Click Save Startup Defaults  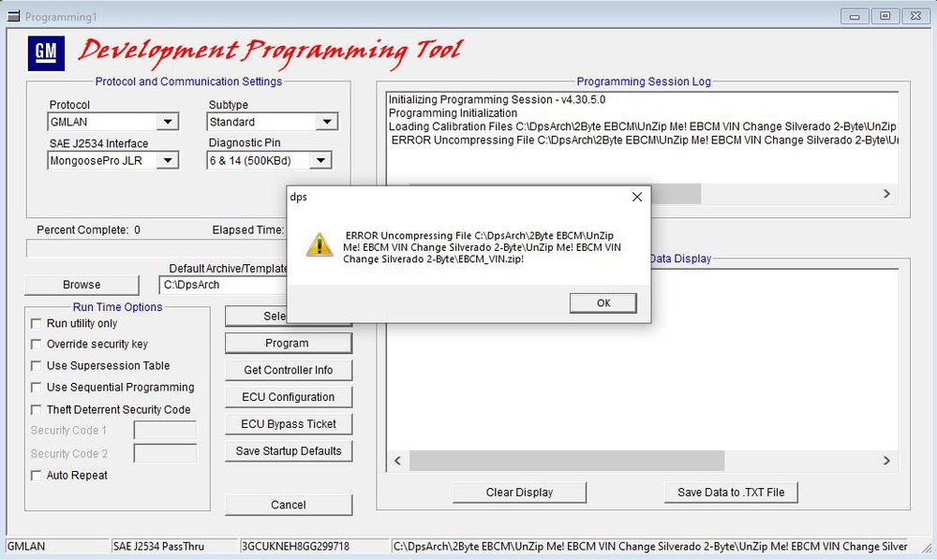[288, 450]
